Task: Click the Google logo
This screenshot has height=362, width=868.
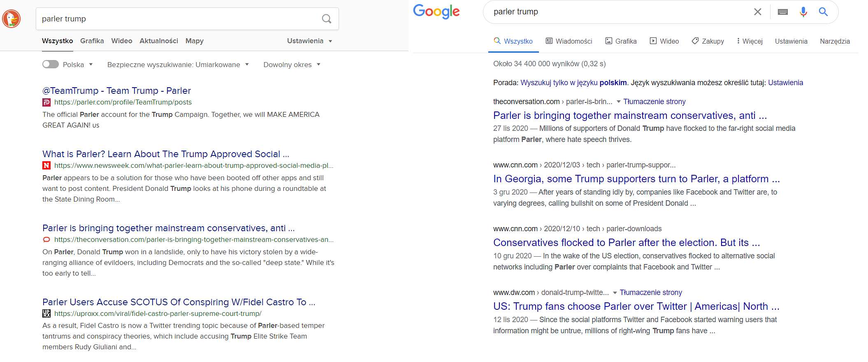Action: click(x=436, y=12)
